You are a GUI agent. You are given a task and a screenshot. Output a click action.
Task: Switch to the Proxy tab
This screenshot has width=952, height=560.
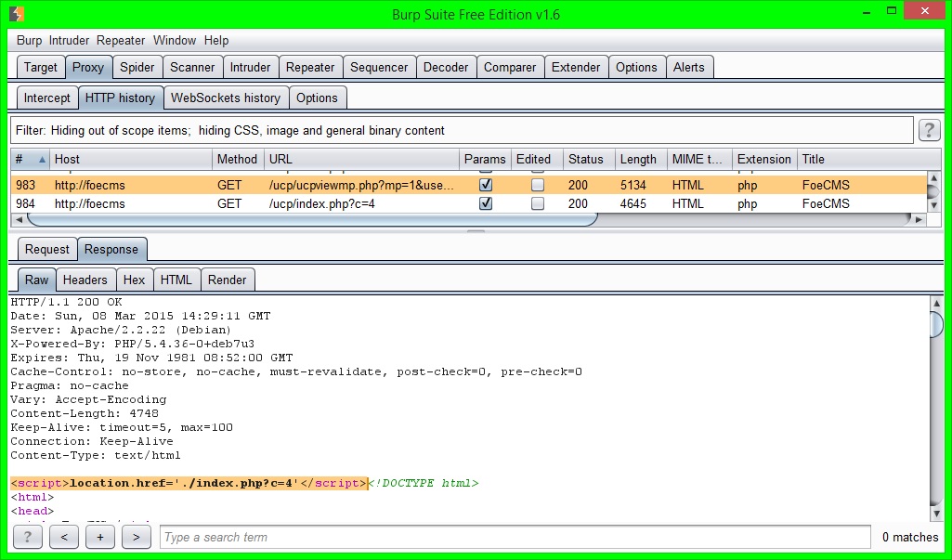[x=88, y=67]
